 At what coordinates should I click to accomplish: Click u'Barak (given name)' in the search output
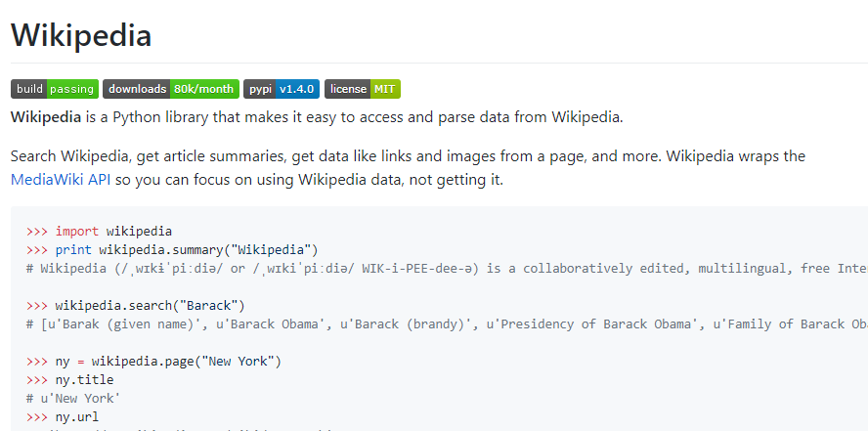103,324
